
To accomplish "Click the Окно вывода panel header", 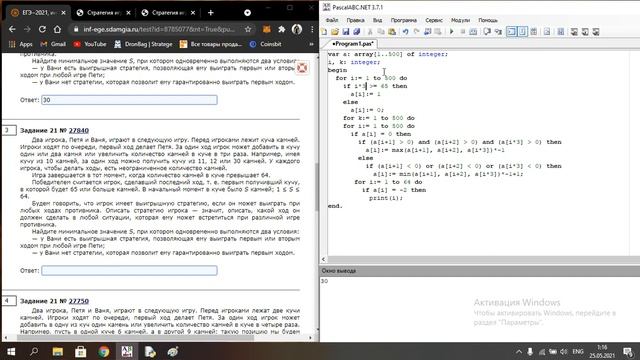I will click(480, 271).
